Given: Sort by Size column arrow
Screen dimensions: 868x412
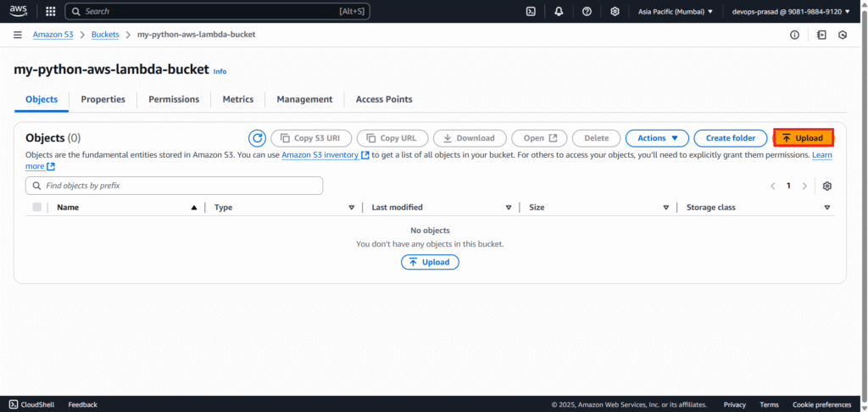Looking at the screenshot, I should pos(666,208).
